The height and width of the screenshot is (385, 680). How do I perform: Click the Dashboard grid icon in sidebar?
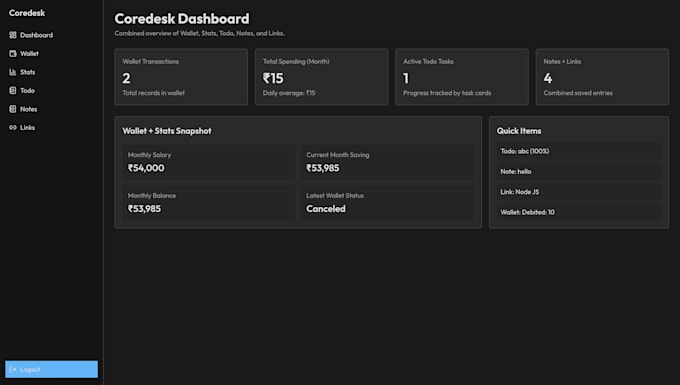13,35
